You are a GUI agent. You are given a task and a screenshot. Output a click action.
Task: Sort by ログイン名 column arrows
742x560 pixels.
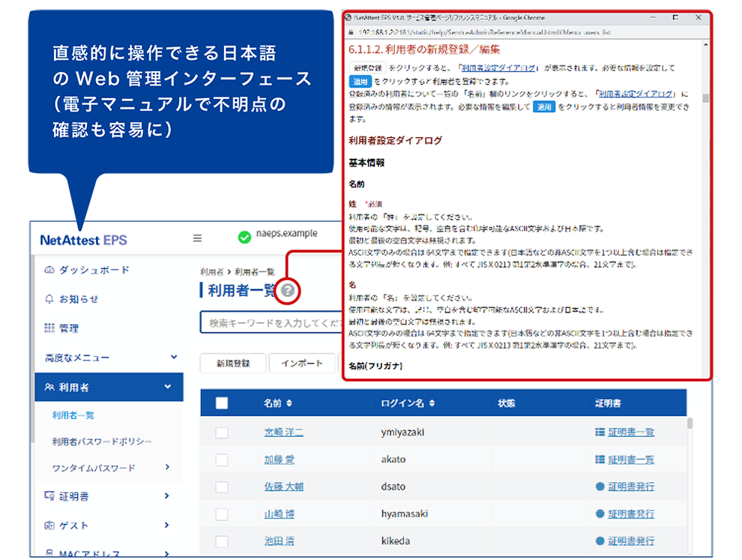tap(432, 403)
